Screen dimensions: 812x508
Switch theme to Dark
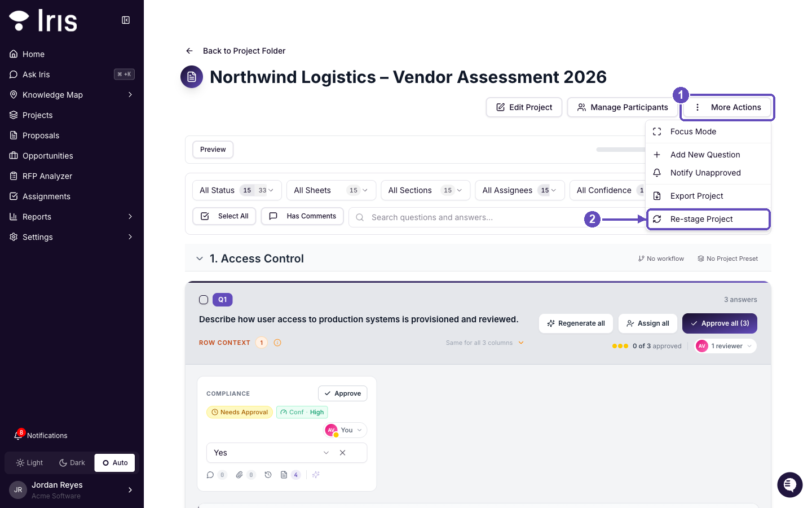[72, 463]
